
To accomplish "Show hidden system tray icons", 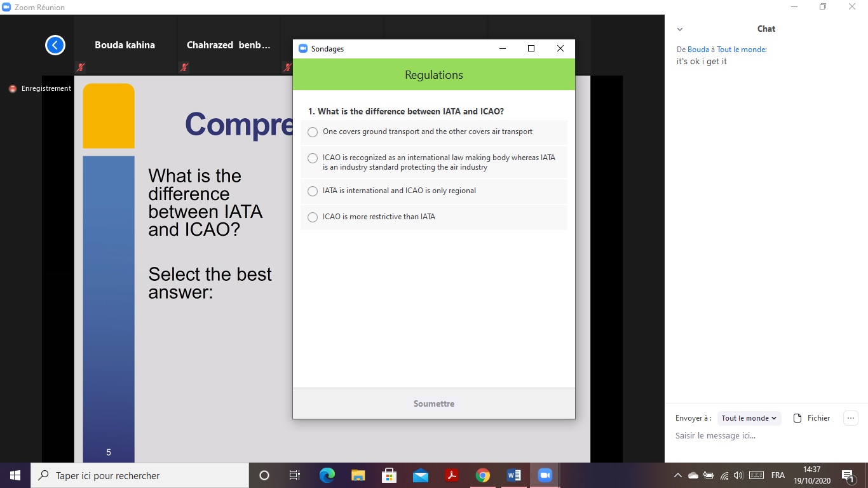I will point(677,475).
